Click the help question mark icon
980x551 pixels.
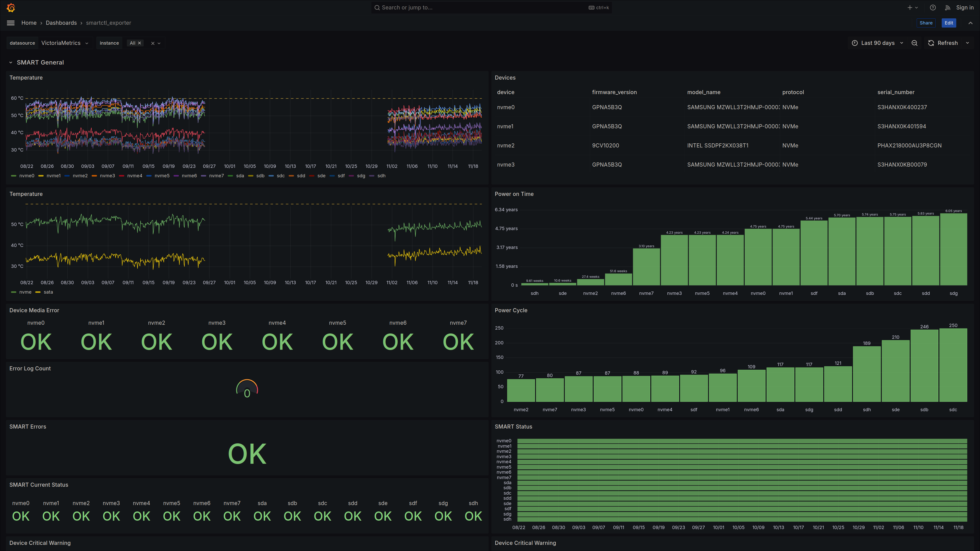[933, 8]
